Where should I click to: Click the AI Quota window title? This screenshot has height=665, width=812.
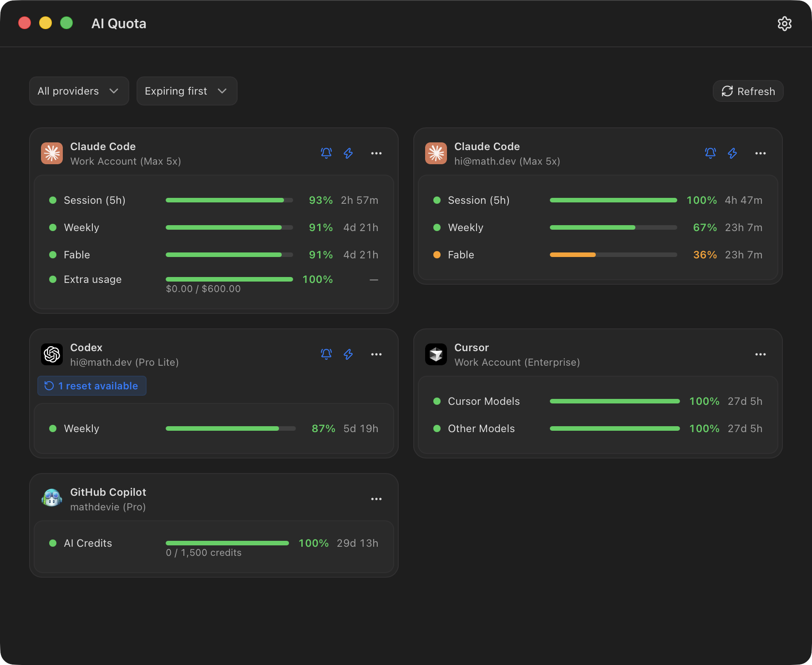click(x=119, y=24)
